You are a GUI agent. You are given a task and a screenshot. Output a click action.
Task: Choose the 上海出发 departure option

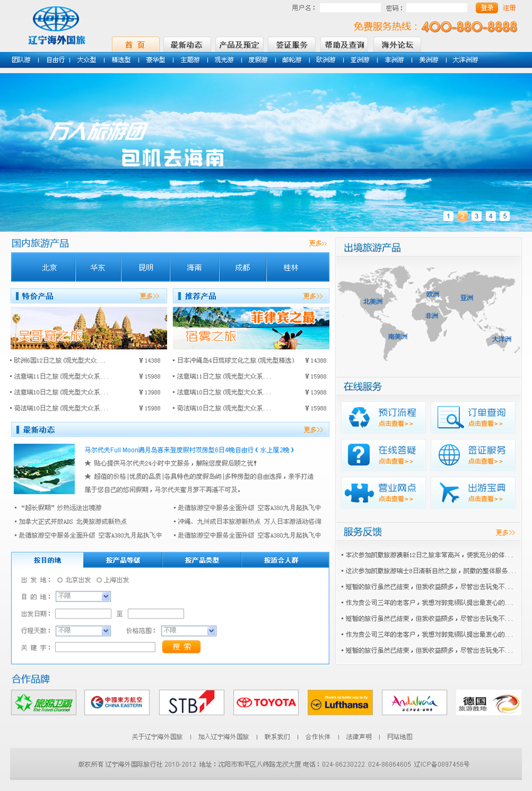pos(100,580)
